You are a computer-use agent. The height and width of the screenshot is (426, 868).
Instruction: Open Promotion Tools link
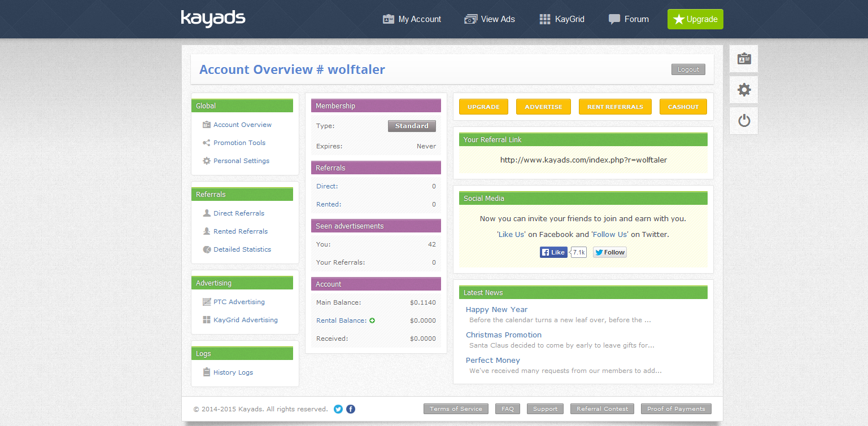239,143
